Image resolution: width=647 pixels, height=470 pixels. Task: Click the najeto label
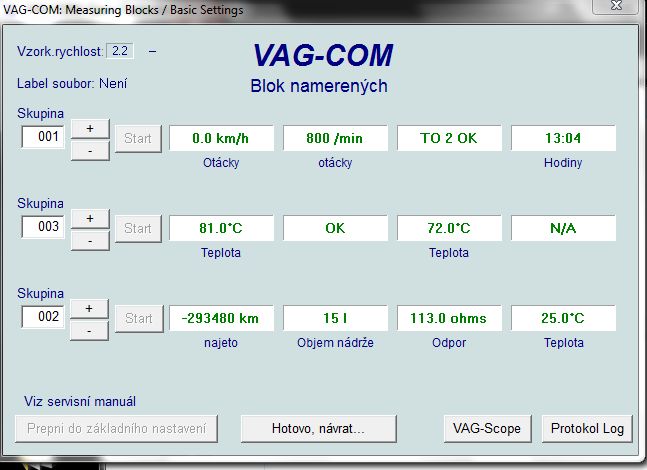click(x=221, y=343)
